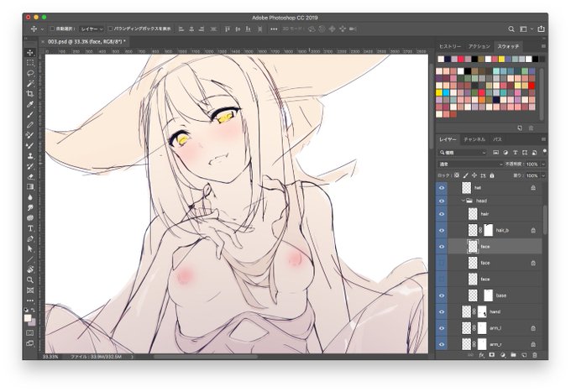Select the Brush tool
The width and height of the screenshot is (571, 392).
click(x=30, y=115)
